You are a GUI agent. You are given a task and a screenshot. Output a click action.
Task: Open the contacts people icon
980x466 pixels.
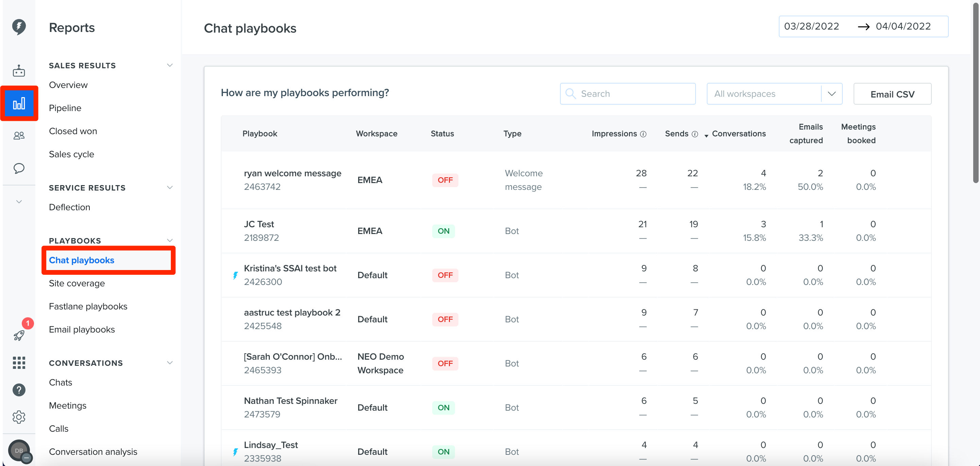click(19, 136)
